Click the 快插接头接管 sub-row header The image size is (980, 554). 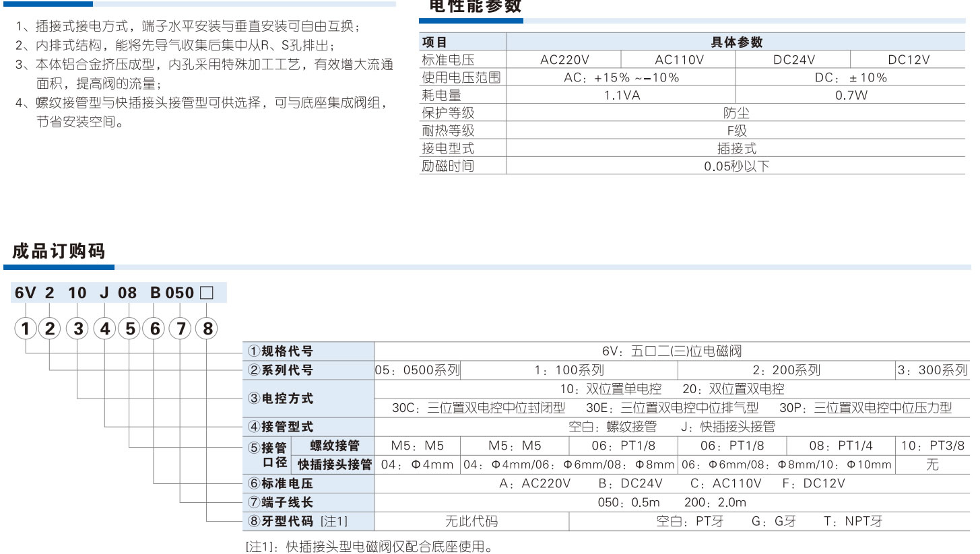tap(335, 464)
